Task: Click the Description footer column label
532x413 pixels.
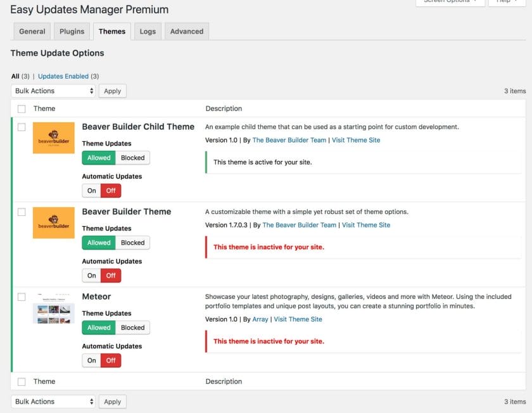Action: (224, 381)
